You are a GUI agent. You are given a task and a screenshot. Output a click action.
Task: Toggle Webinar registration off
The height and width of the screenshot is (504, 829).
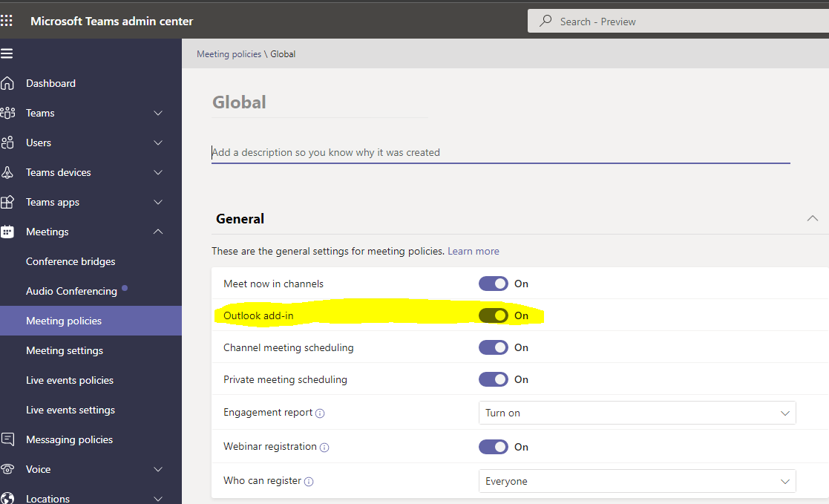494,446
